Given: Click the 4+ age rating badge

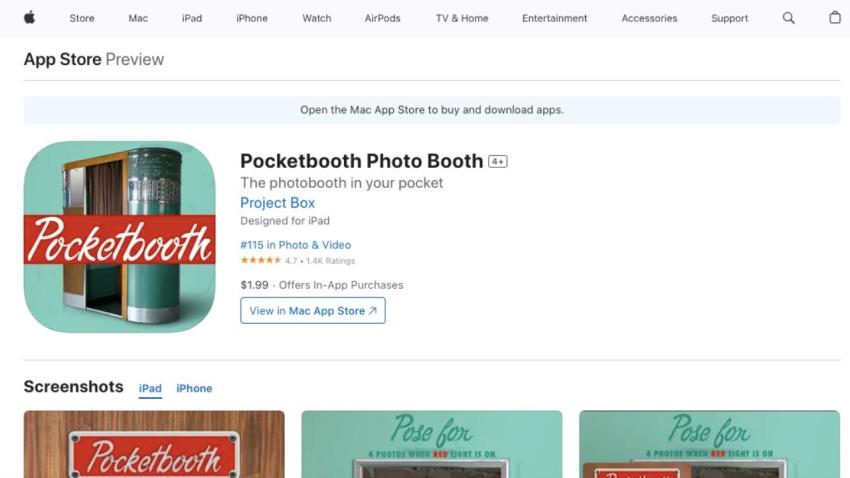Looking at the screenshot, I should click(498, 162).
